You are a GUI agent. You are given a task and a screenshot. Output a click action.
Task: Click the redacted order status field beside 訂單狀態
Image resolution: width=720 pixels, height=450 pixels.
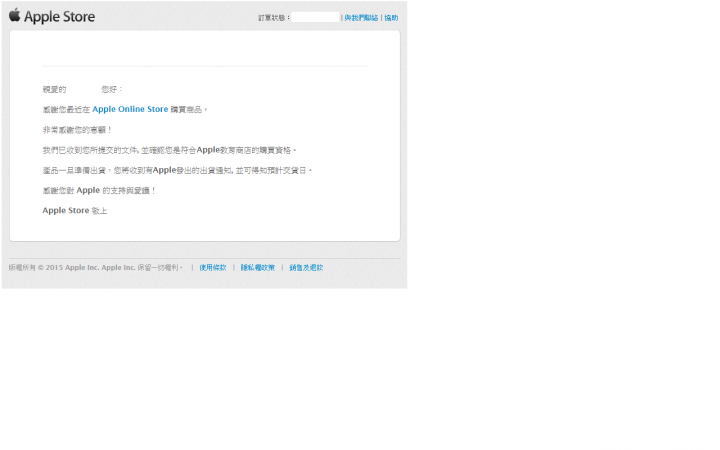coord(315,17)
